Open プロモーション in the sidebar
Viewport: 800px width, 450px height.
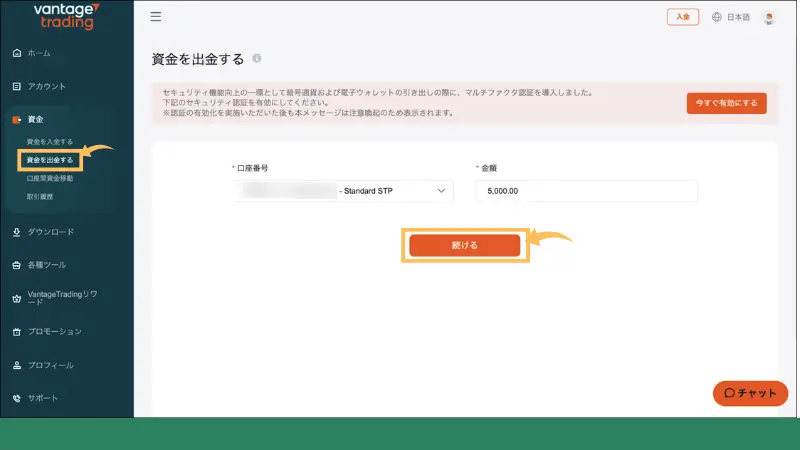click(x=55, y=332)
